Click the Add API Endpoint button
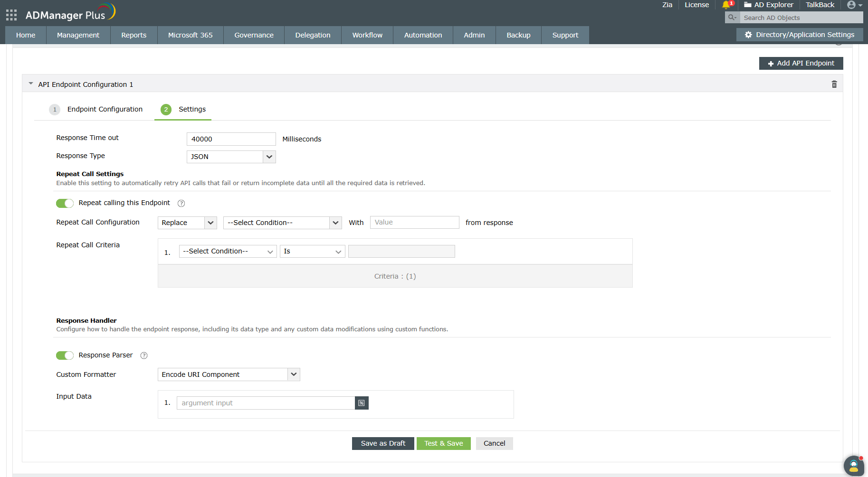This screenshot has height=477, width=868. pos(801,63)
